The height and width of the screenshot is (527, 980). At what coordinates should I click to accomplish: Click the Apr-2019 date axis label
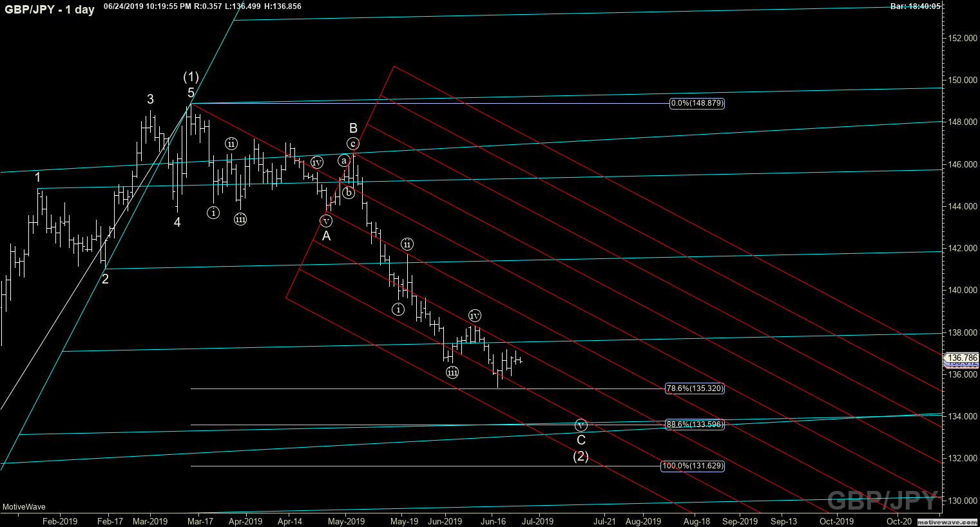pos(245,521)
